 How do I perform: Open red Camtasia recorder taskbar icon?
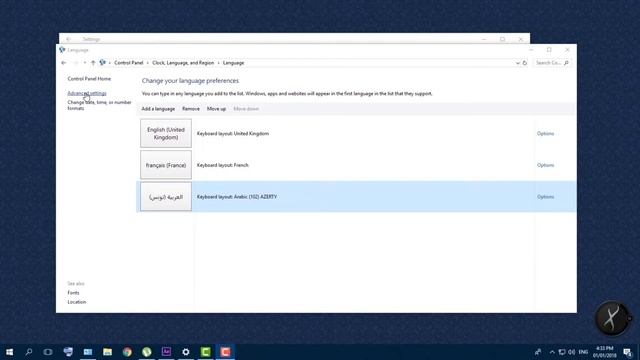click(x=225, y=352)
